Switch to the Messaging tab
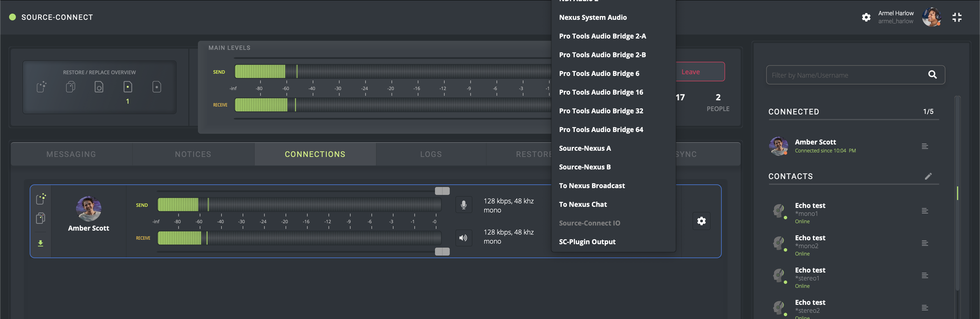The width and height of the screenshot is (980, 319). click(x=71, y=154)
